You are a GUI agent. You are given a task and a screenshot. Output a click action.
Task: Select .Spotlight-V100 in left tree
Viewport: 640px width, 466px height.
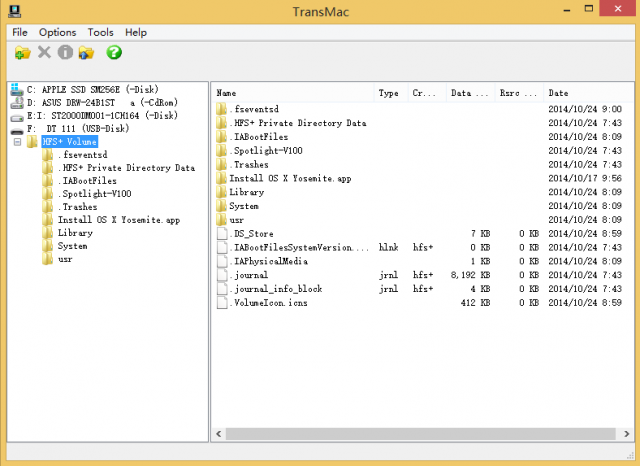pos(95,193)
